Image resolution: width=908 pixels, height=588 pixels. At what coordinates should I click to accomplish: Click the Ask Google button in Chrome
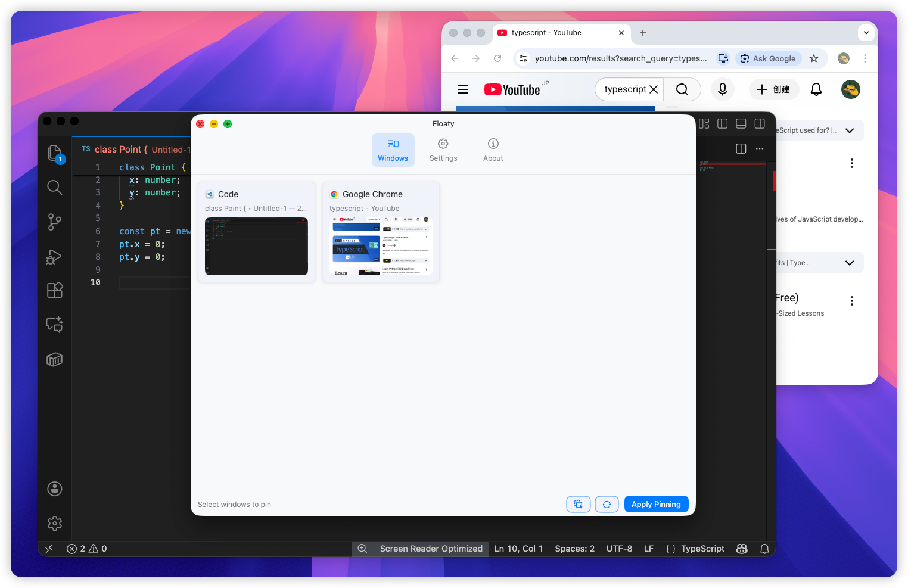point(768,58)
